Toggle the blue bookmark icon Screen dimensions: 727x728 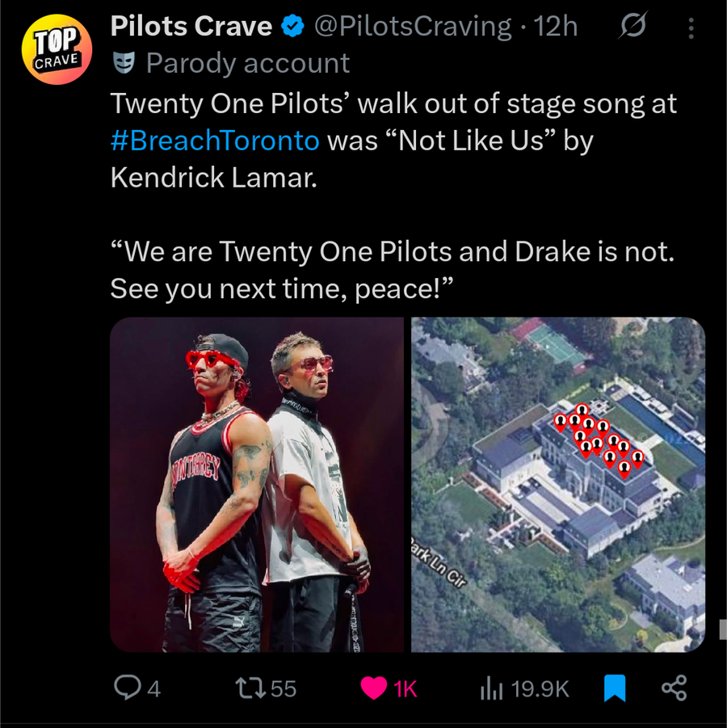tap(614, 688)
